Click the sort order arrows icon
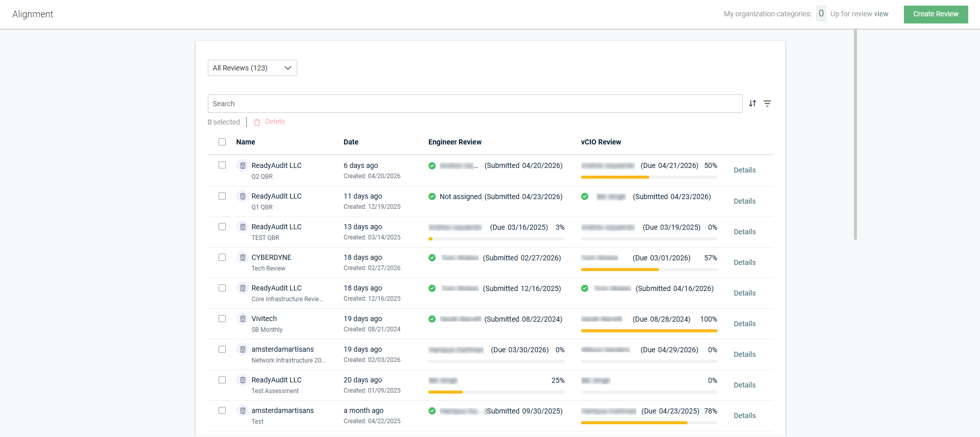Viewport: 980px width, 437px height. coord(752,104)
